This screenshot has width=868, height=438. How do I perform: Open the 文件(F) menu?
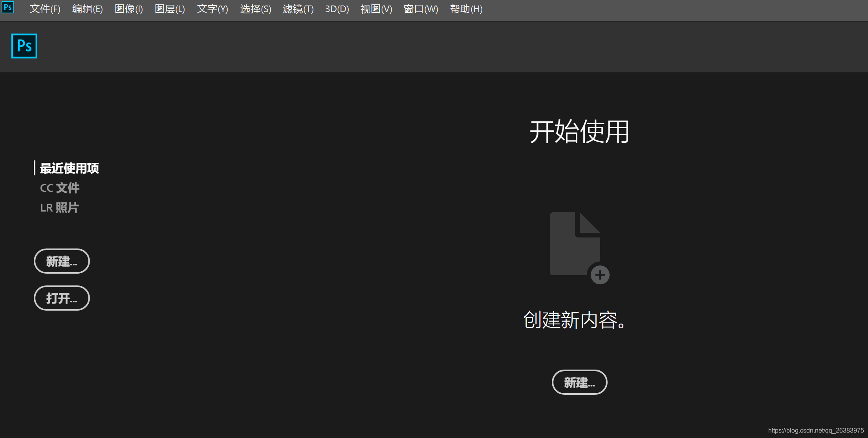[x=44, y=9]
